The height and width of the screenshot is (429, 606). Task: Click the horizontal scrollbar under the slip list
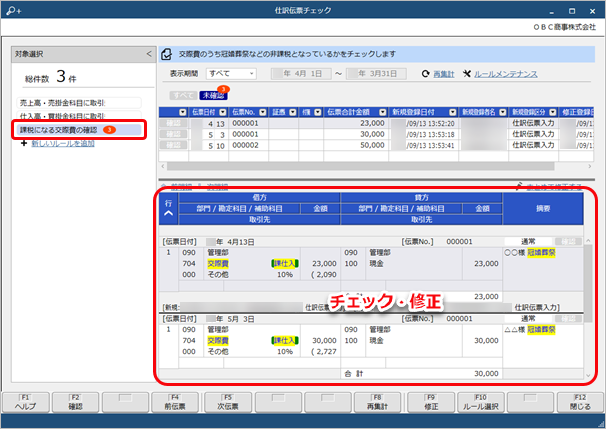click(x=360, y=166)
